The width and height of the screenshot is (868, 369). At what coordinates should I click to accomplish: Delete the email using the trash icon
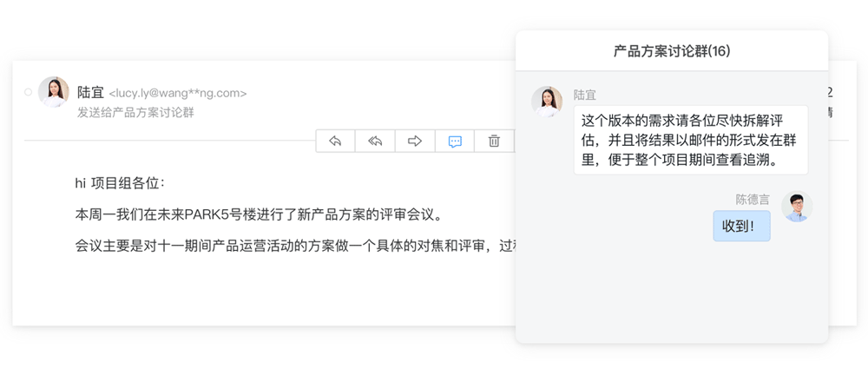[x=494, y=142]
